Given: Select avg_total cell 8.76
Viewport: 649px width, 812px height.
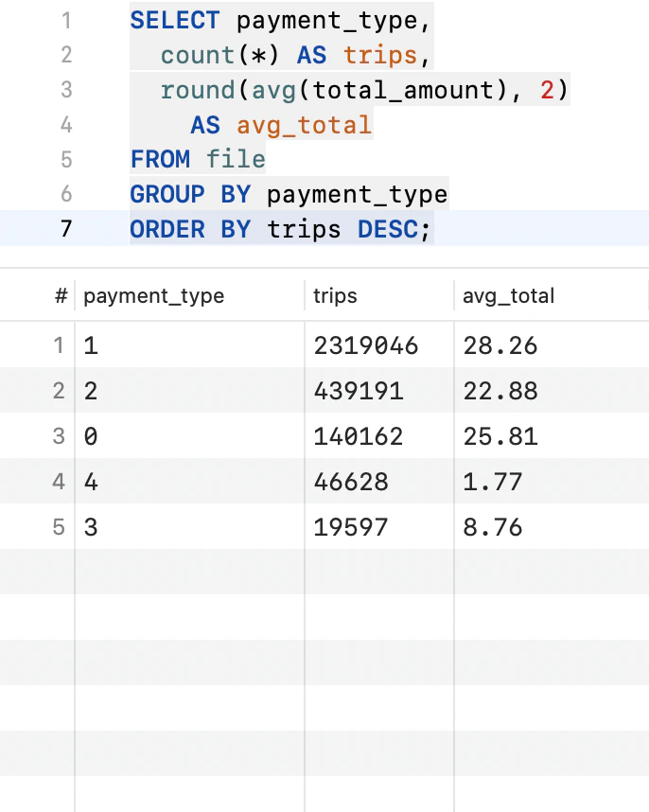Looking at the screenshot, I should tap(552, 527).
